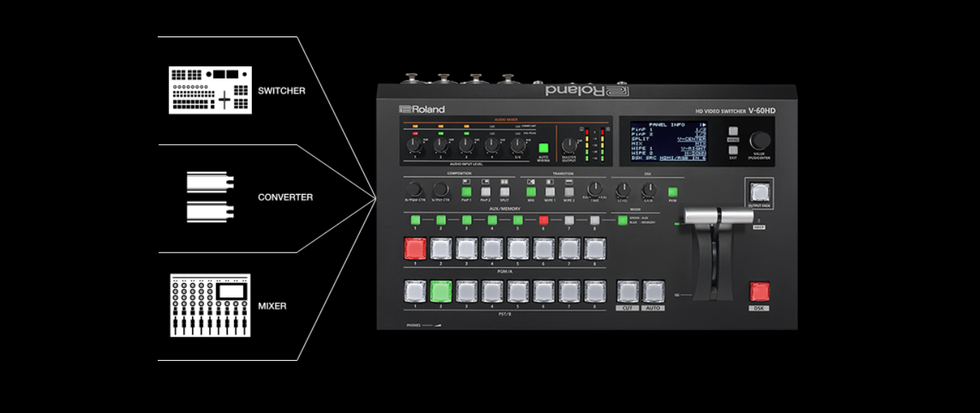Select AUX/MEMORY button 8

[x=595, y=220]
